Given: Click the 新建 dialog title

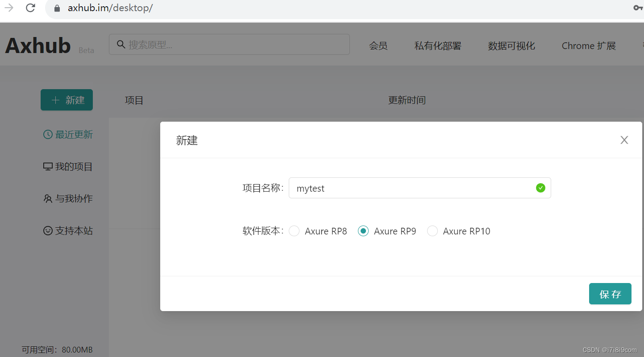Looking at the screenshot, I should click(187, 141).
